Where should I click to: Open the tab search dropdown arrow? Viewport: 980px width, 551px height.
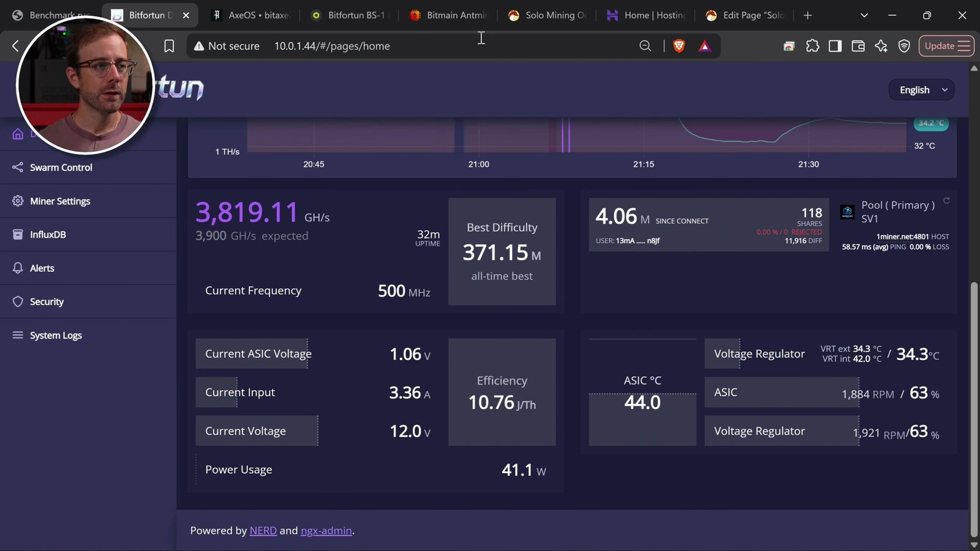pos(864,15)
